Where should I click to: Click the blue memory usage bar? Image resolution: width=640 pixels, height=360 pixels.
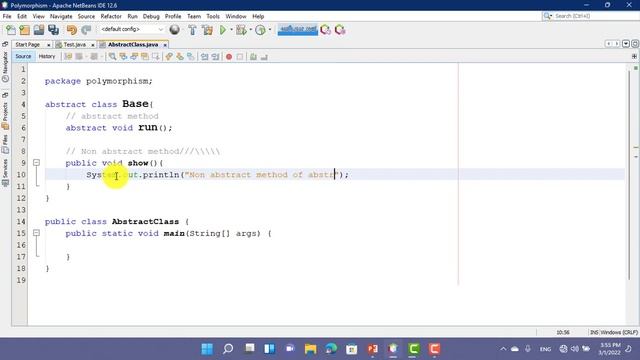pyautogui.click(x=298, y=29)
